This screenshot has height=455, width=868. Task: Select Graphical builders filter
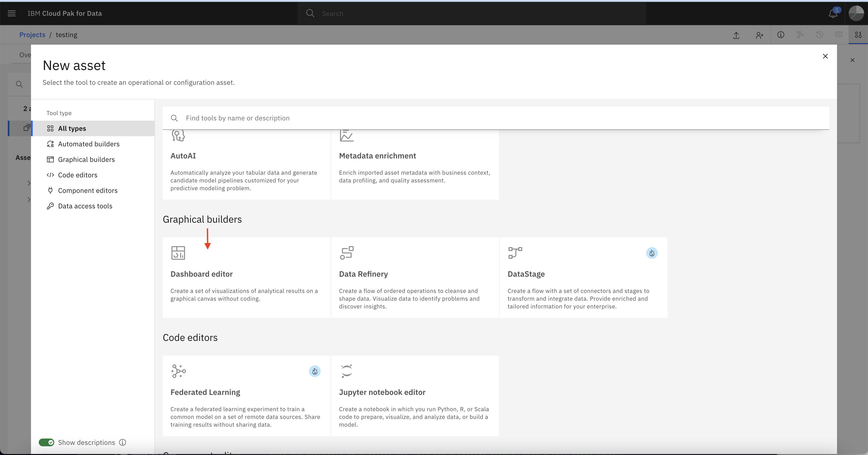tap(93, 159)
